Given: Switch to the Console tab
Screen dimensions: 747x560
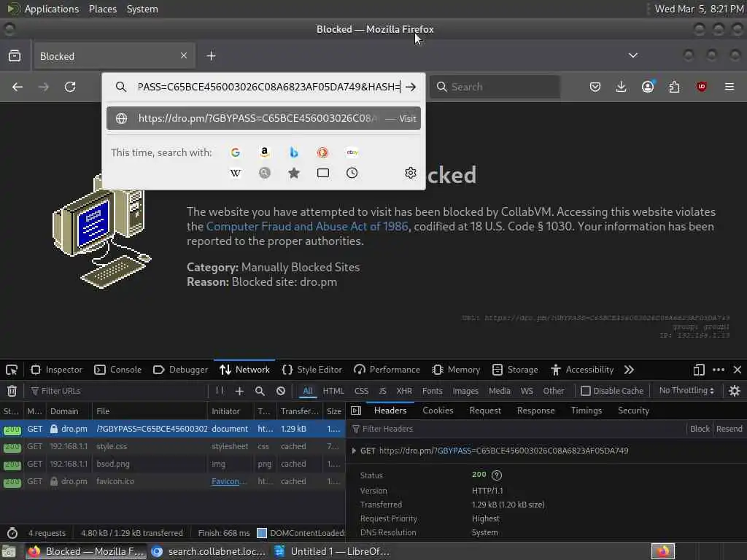Looking at the screenshot, I should 118,370.
